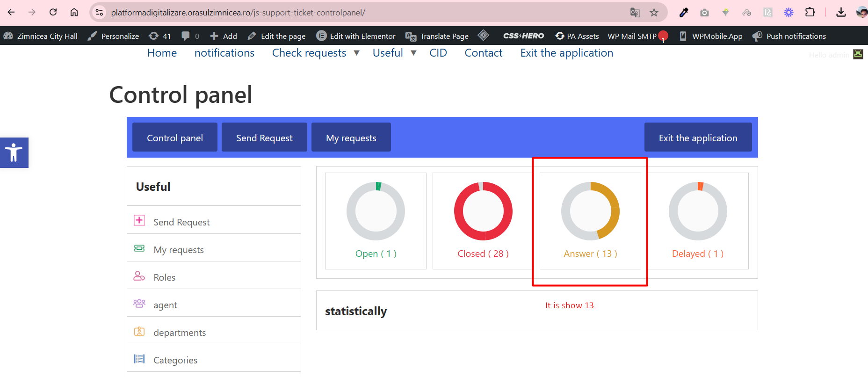Open the accessibility tools widget
Screen dimensions: 868x377
14,152
